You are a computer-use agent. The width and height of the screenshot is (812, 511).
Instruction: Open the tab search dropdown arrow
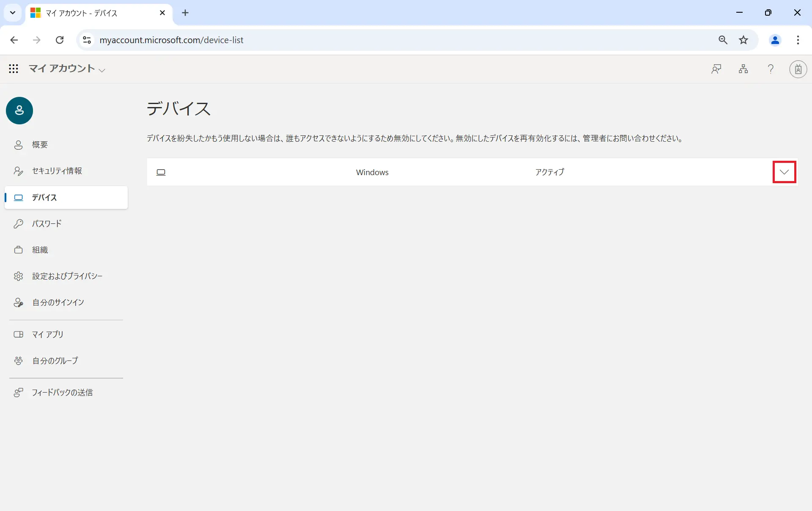pyautogui.click(x=13, y=13)
